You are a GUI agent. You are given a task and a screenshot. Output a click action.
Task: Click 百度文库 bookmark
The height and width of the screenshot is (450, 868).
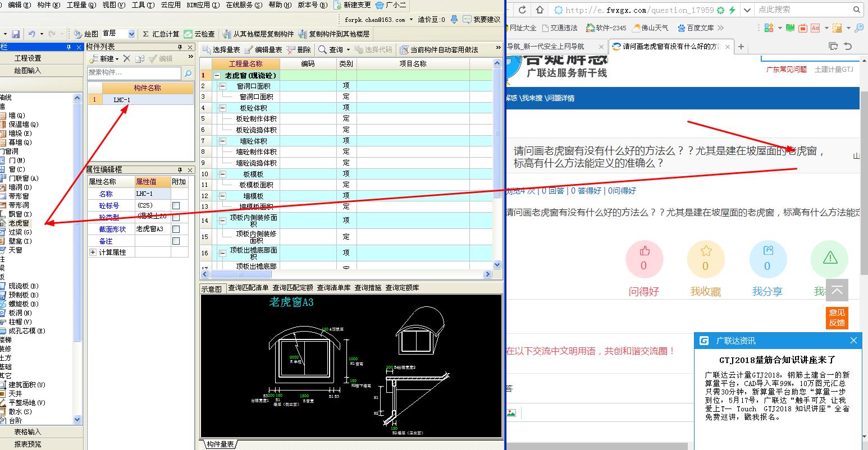click(696, 27)
